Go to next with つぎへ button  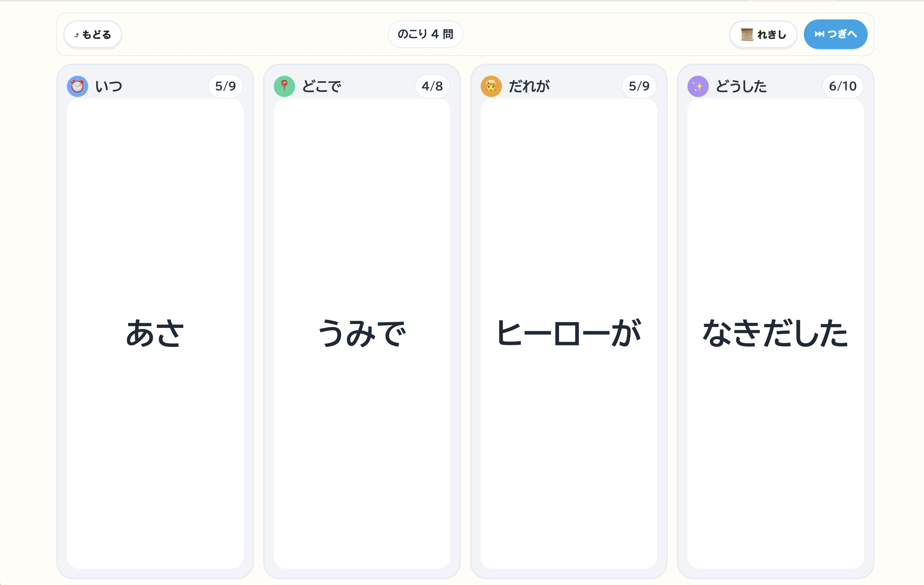(x=835, y=34)
